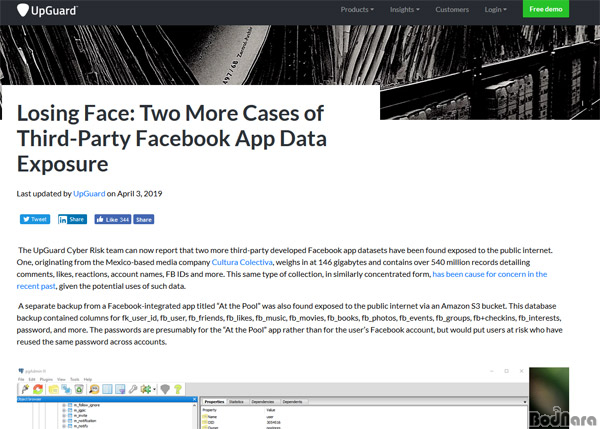600x429 pixels.
Task: Switch to pgAdmin Dependents tab
Action: [292, 402]
